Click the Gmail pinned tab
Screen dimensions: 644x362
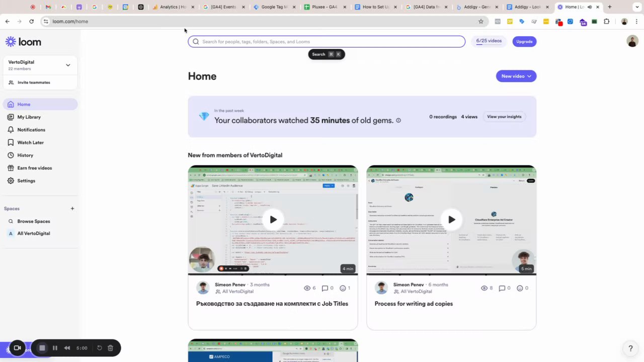[48, 7]
